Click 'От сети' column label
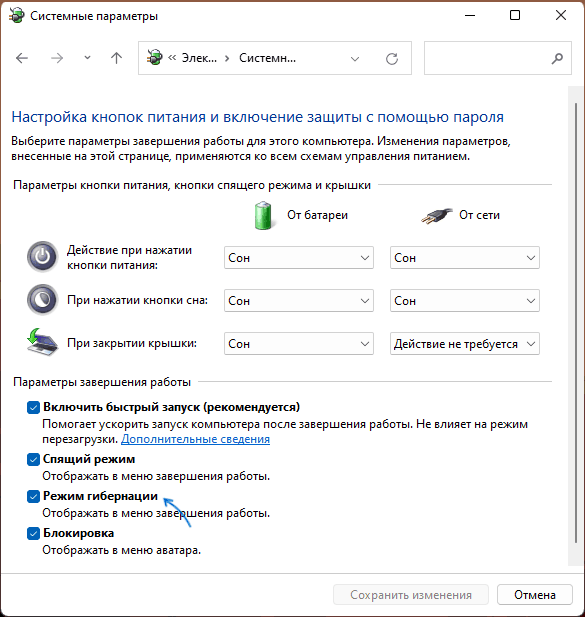This screenshot has width=585, height=617. (x=479, y=215)
